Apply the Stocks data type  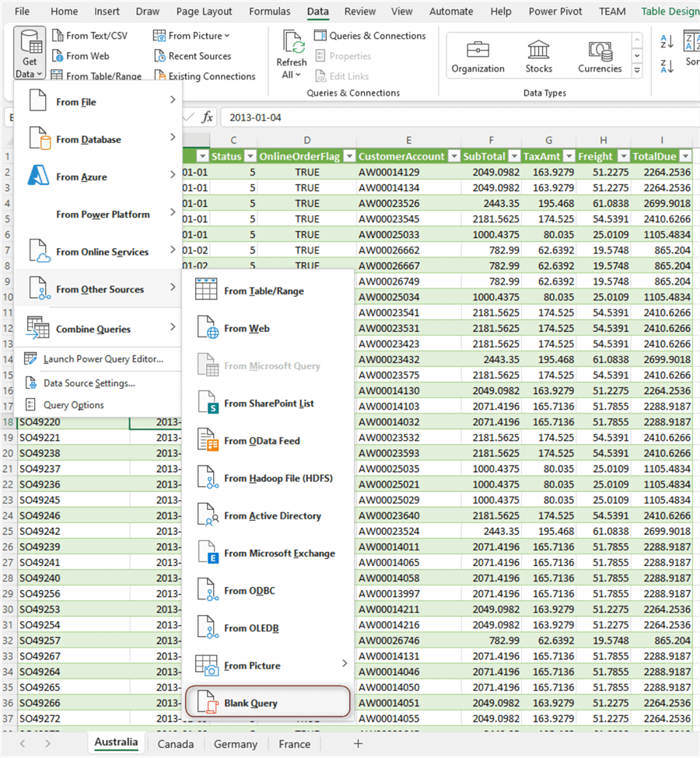538,54
